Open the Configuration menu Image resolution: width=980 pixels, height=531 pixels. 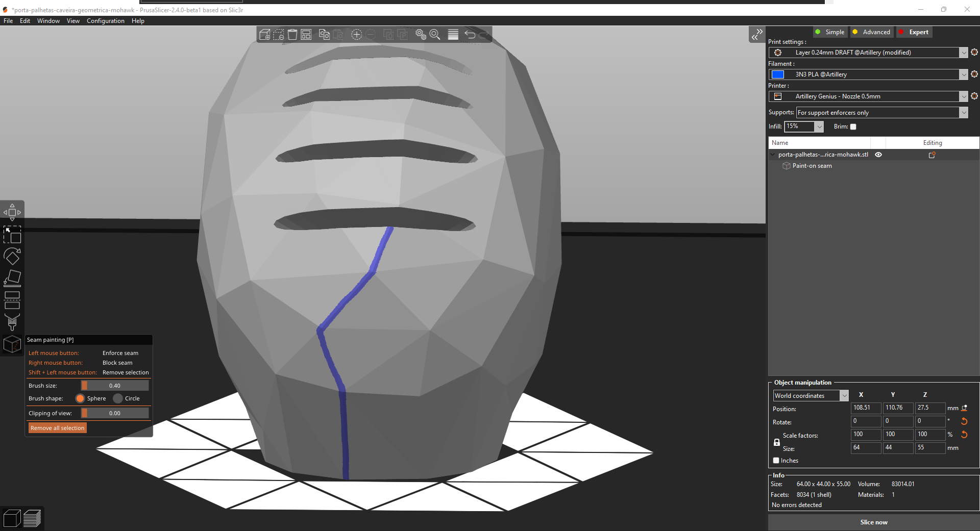106,21
